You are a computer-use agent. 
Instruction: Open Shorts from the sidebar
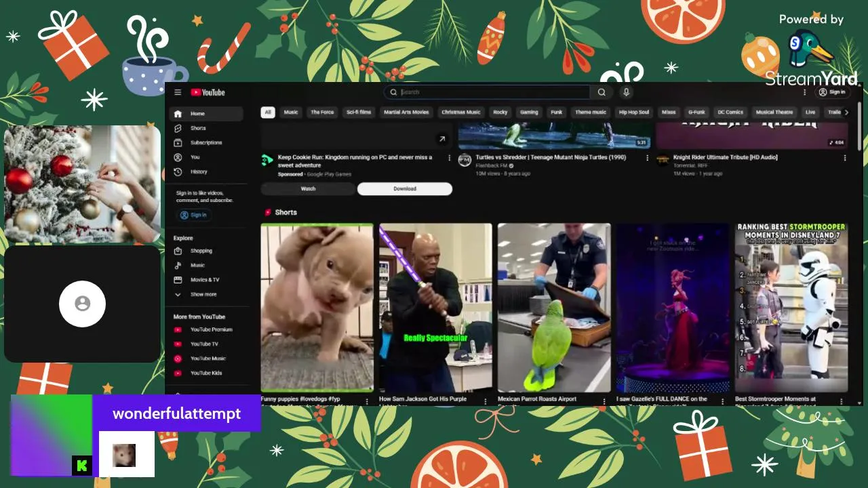206,128
